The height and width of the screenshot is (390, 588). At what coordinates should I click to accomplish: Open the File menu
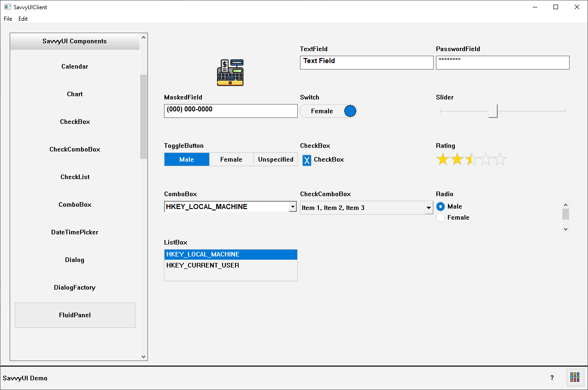point(8,19)
